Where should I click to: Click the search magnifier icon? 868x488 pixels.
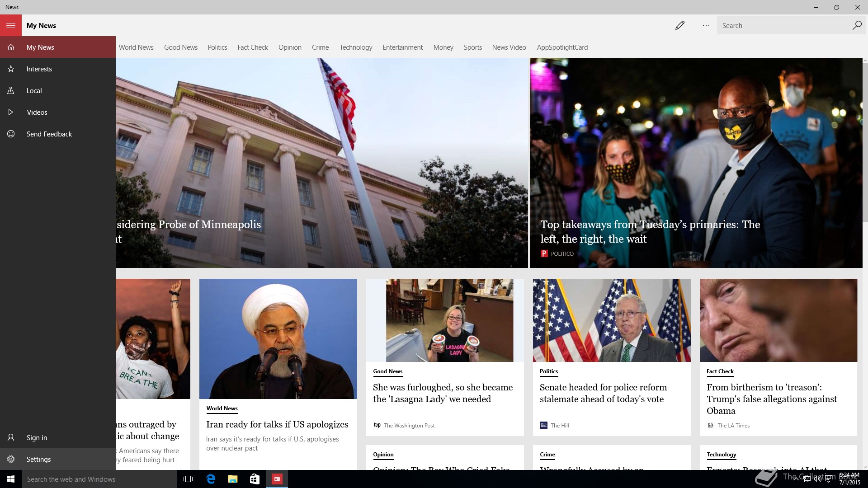click(857, 25)
